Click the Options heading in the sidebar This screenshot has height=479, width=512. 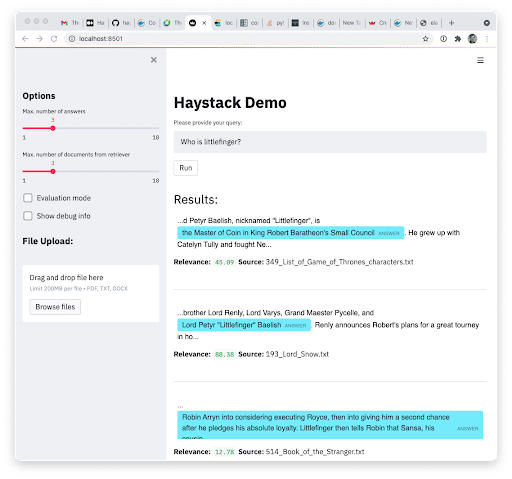[39, 96]
